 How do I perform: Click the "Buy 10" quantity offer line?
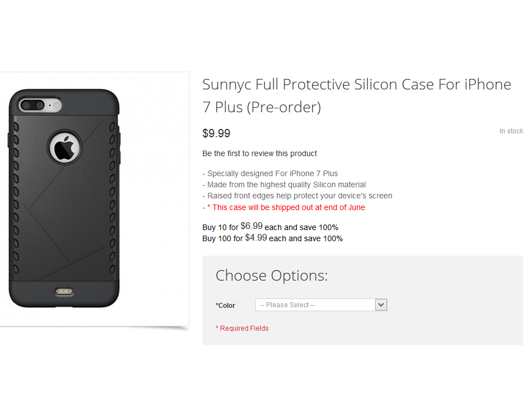(270, 227)
